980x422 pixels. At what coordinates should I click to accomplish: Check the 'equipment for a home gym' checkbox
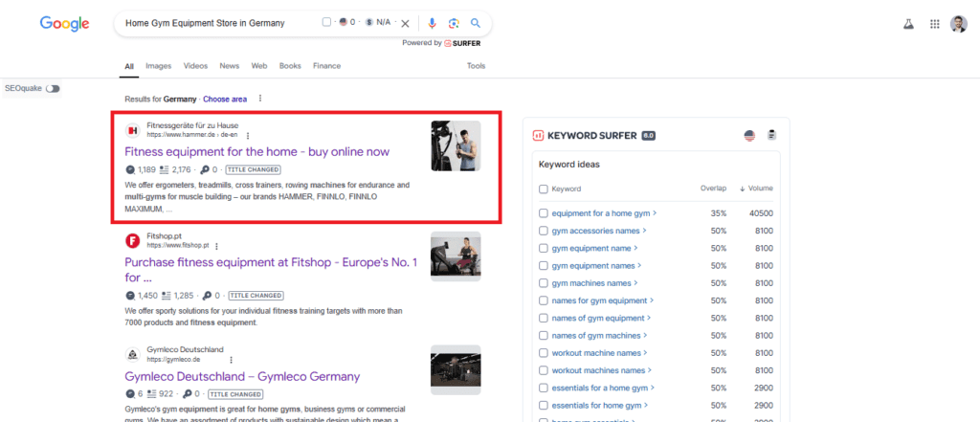544,213
